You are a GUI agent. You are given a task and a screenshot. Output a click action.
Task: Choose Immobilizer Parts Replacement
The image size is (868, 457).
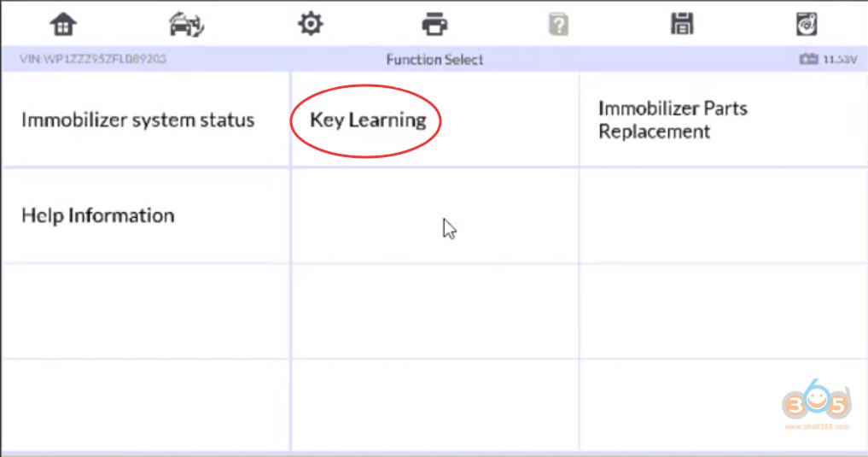(x=673, y=120)
